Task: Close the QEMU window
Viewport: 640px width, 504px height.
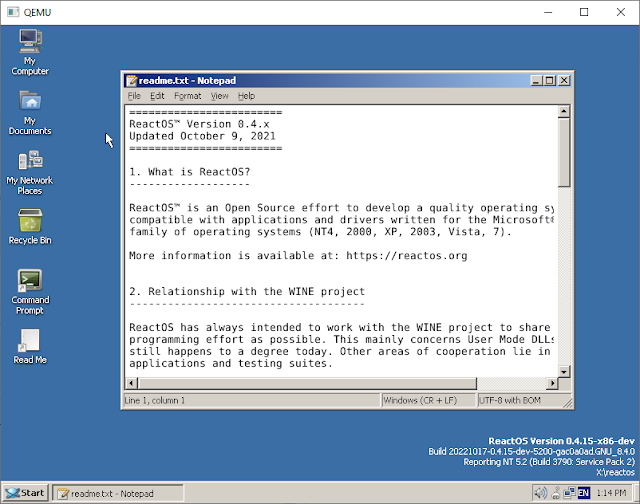Action: [x=620, y=12]
